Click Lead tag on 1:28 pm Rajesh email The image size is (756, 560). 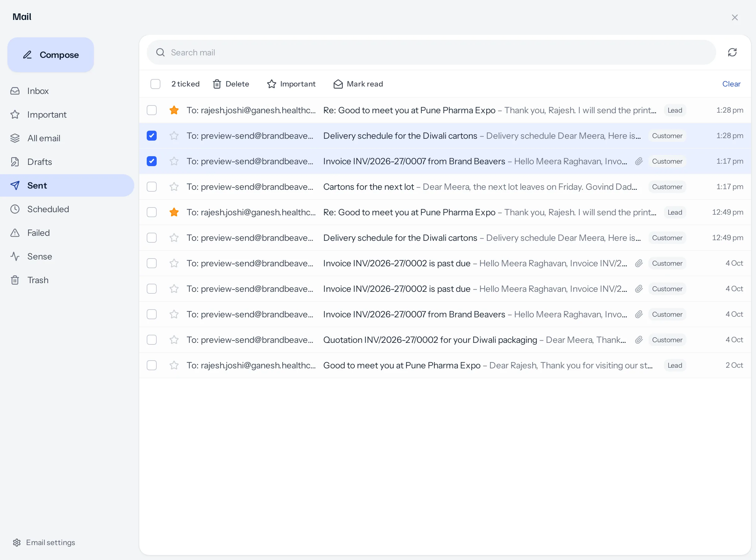[x=675, y=110]
